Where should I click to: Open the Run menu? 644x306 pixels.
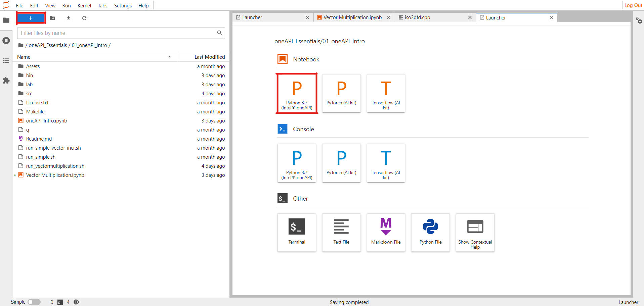(x=67, y=5)
